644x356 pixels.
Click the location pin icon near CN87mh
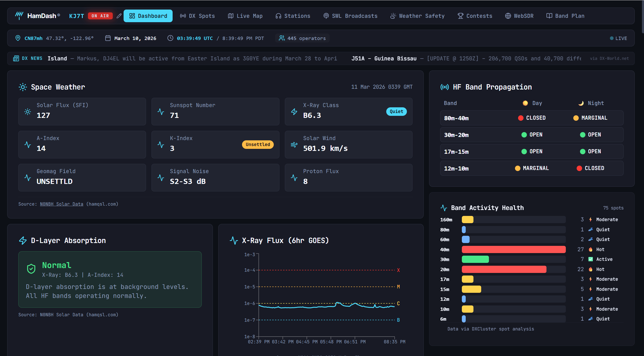click(x=18, y=38)
